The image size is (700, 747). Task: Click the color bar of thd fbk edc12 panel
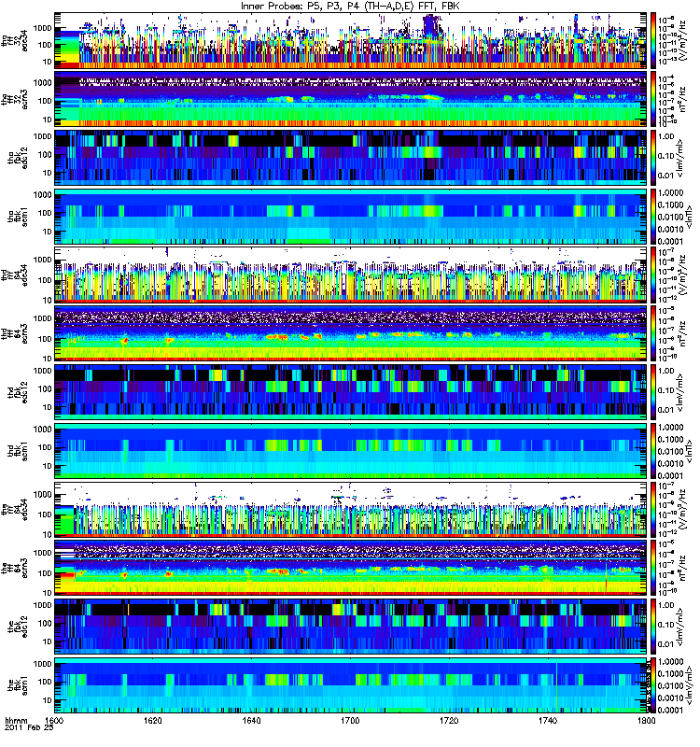[653, 392]
